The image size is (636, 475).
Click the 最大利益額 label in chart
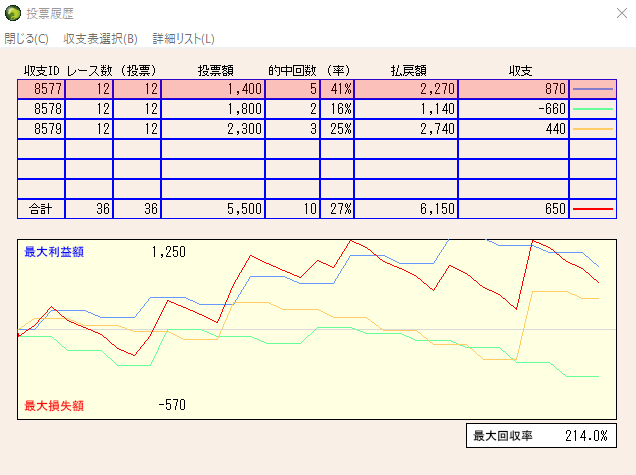(54, 252)
